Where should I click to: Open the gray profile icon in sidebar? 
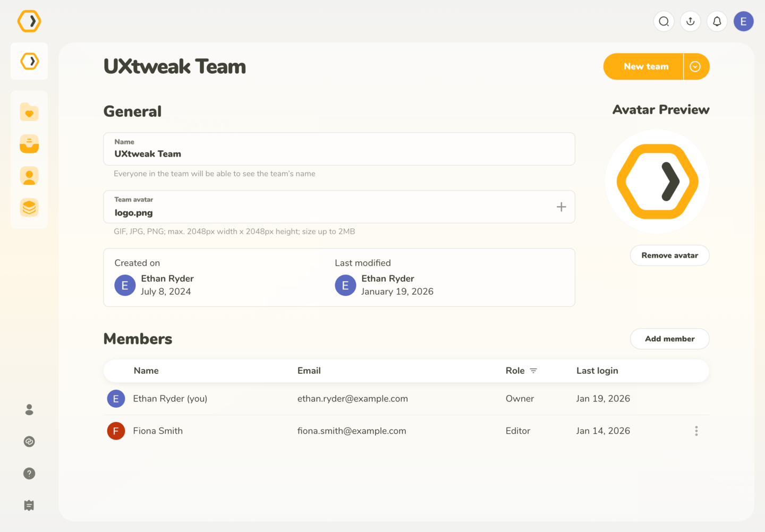coord(29,409)
